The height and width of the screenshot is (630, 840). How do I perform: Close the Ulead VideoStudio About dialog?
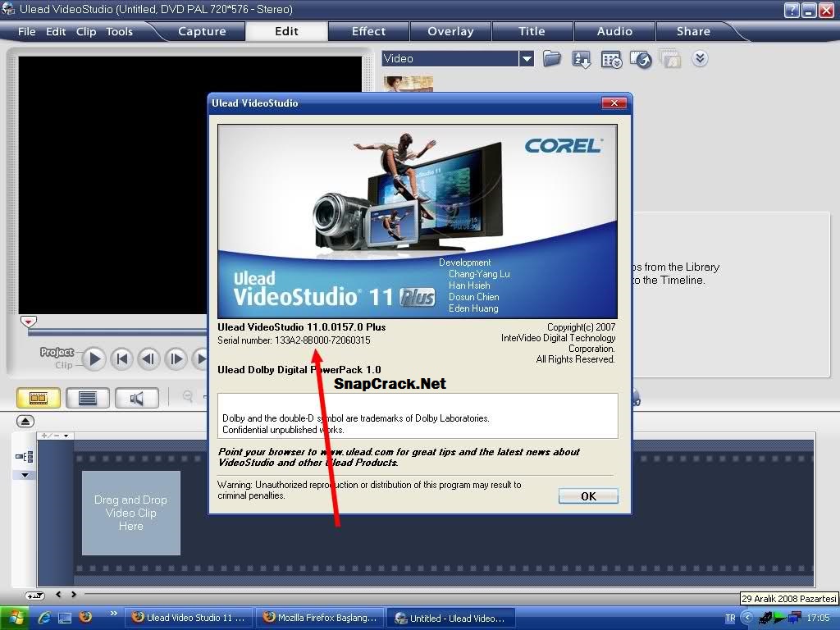coord(614,103)
